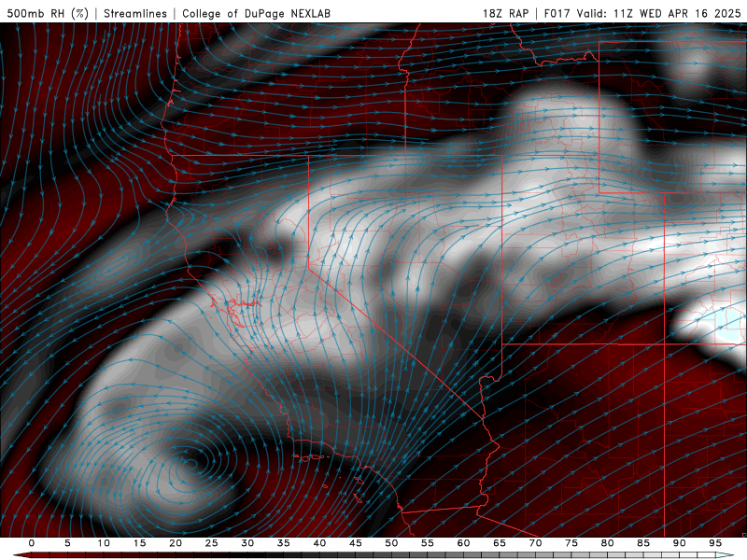Click the "15" label on humidity scale
Image resolution: width=747 pixels, height=560 pixels.
pos(139,543)
